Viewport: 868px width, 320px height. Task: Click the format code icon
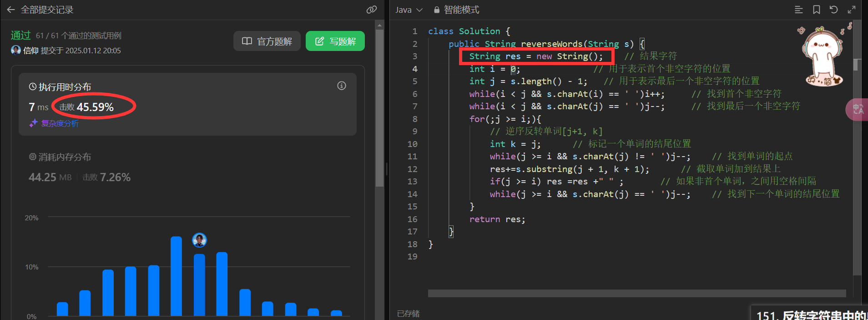point(798,10)
